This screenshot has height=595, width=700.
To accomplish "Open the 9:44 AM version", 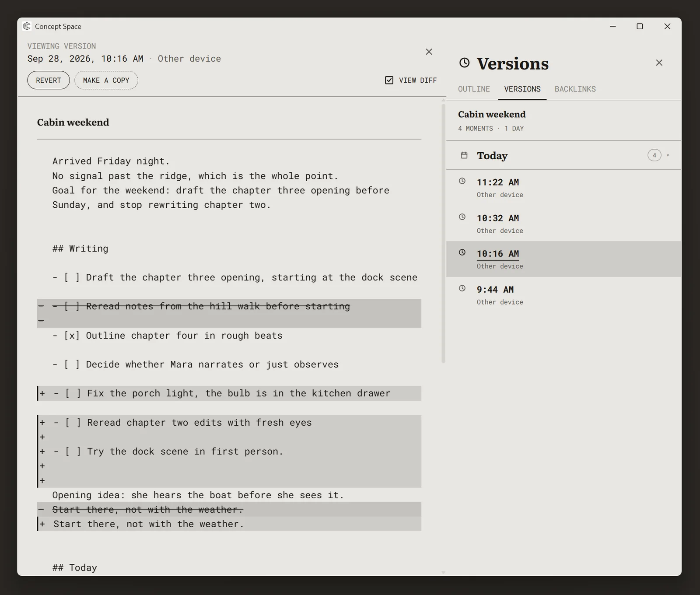I will tap(563, 295).
